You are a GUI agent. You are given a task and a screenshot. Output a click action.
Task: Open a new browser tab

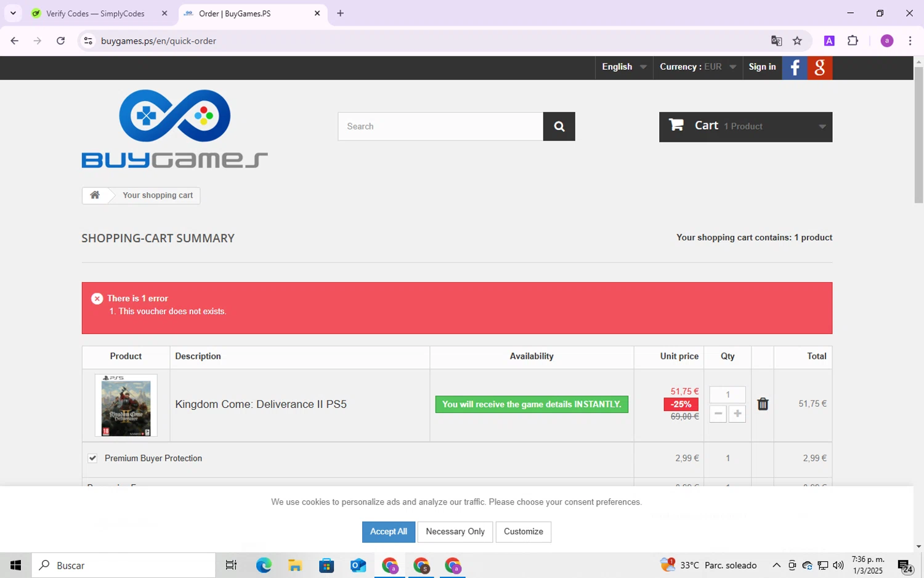[340, 13]
